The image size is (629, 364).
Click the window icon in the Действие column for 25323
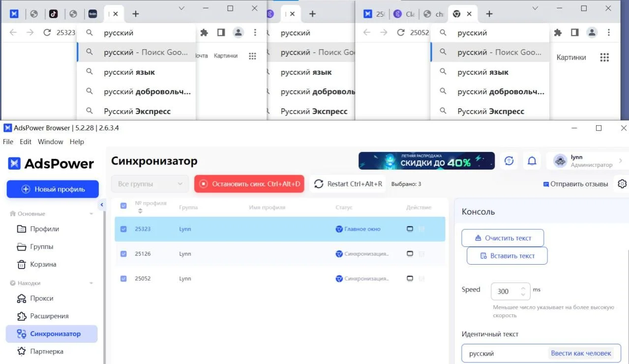click(x=409, y=228)
